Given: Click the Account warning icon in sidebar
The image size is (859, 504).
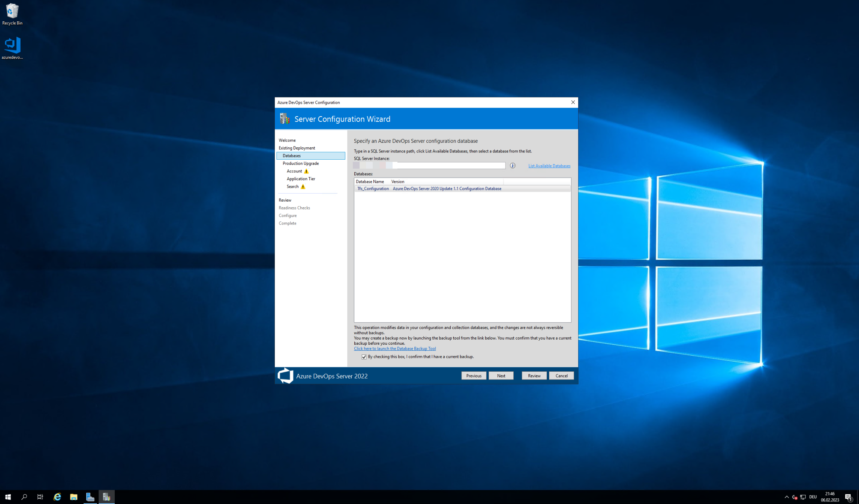Looking at the screenshot, I should pyautogui.click(x=306, y=171).
